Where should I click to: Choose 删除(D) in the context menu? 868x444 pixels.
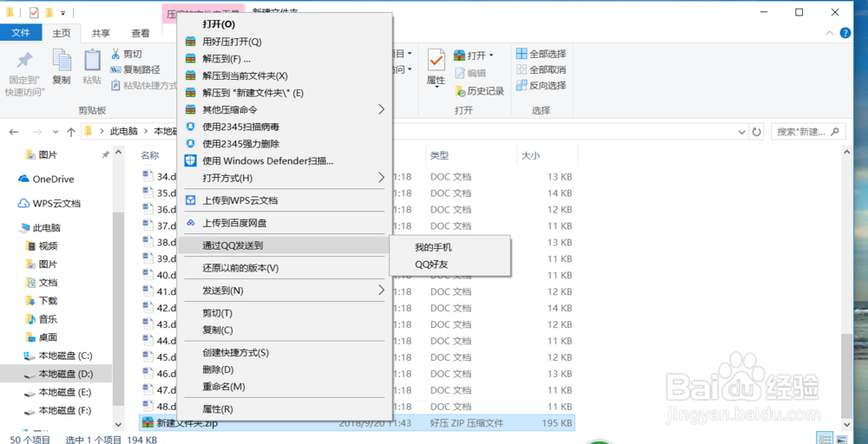coord(285,369)
